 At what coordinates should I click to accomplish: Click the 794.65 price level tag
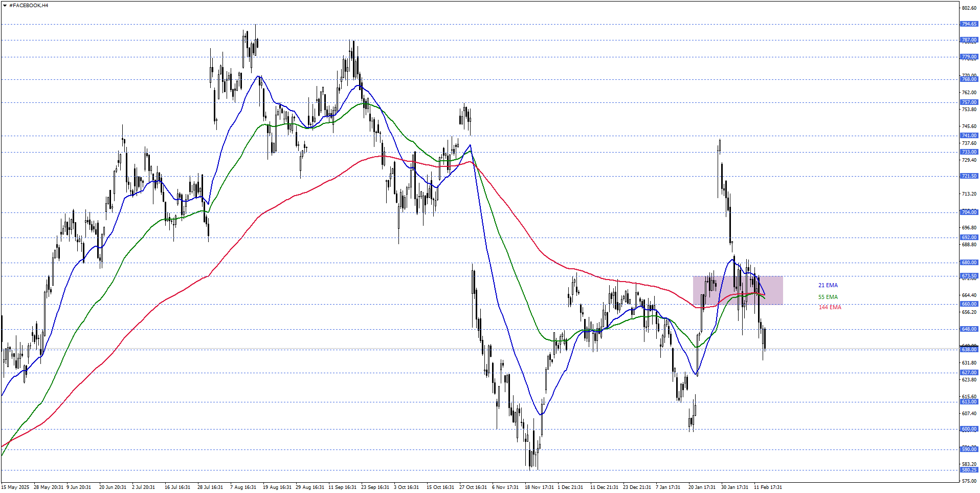[x=969, y=24]
